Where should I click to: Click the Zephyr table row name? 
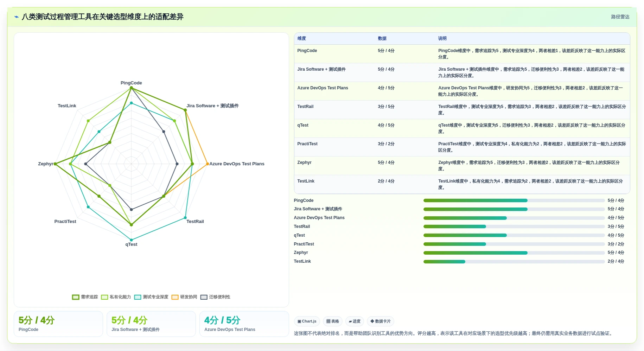[304, 162]
